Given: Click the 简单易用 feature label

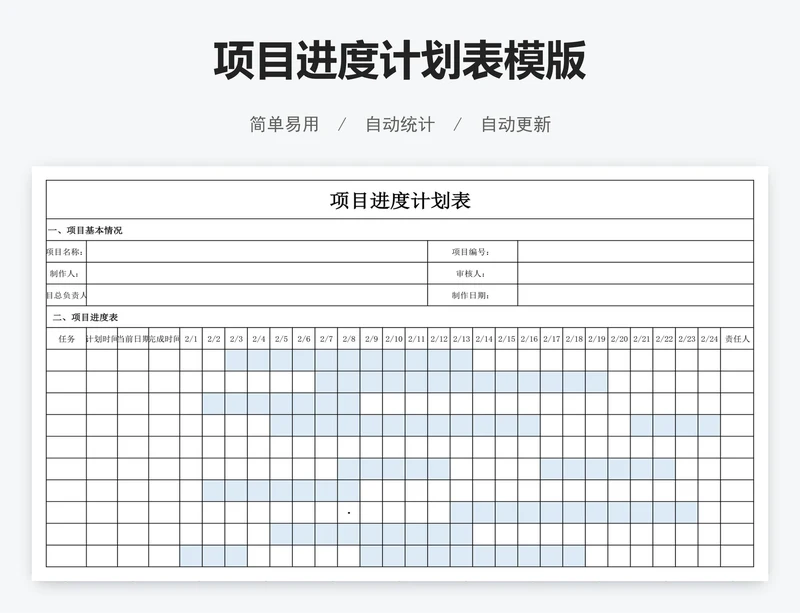Looking at the screenshot, I should 284,125.
